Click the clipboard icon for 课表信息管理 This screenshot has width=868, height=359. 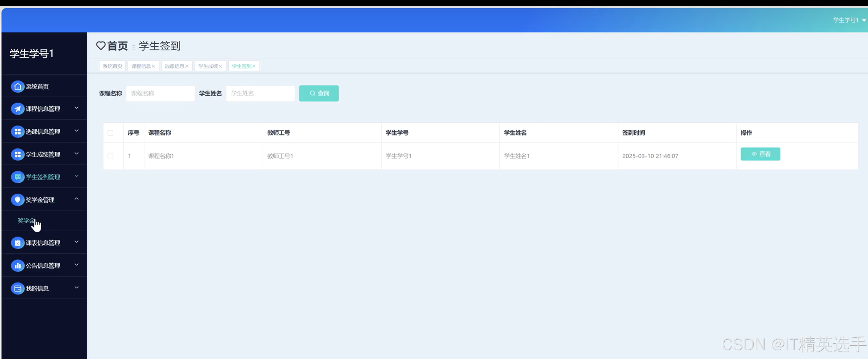click(x=18, y=243)
